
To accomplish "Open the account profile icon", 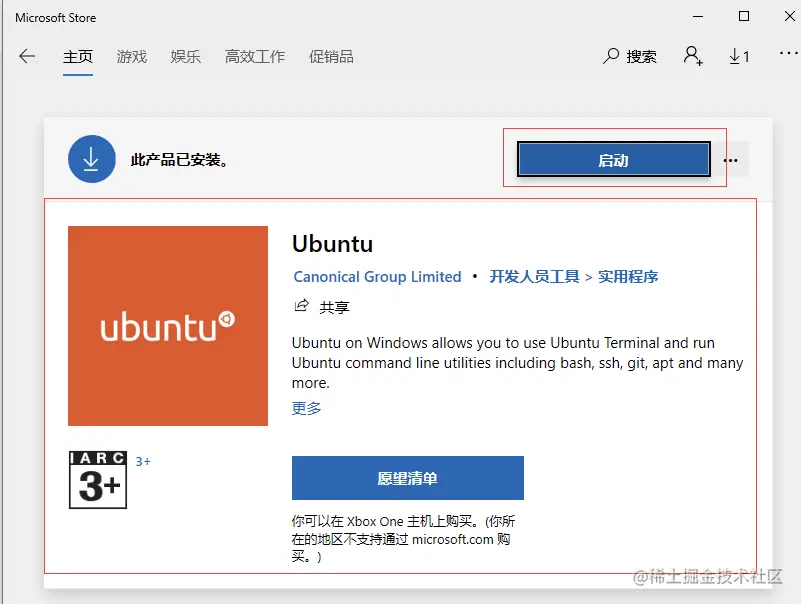I will [x=691, y=57].
